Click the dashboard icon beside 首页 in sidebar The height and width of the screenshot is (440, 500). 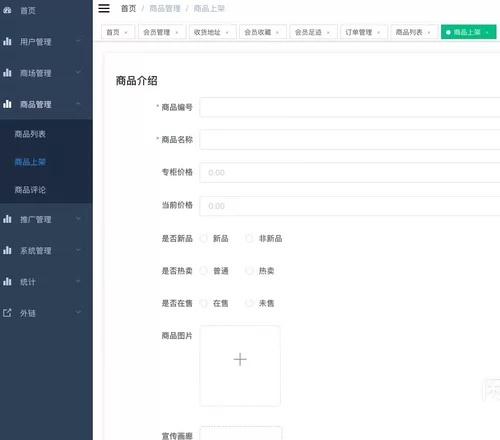(x=7, y=10)
